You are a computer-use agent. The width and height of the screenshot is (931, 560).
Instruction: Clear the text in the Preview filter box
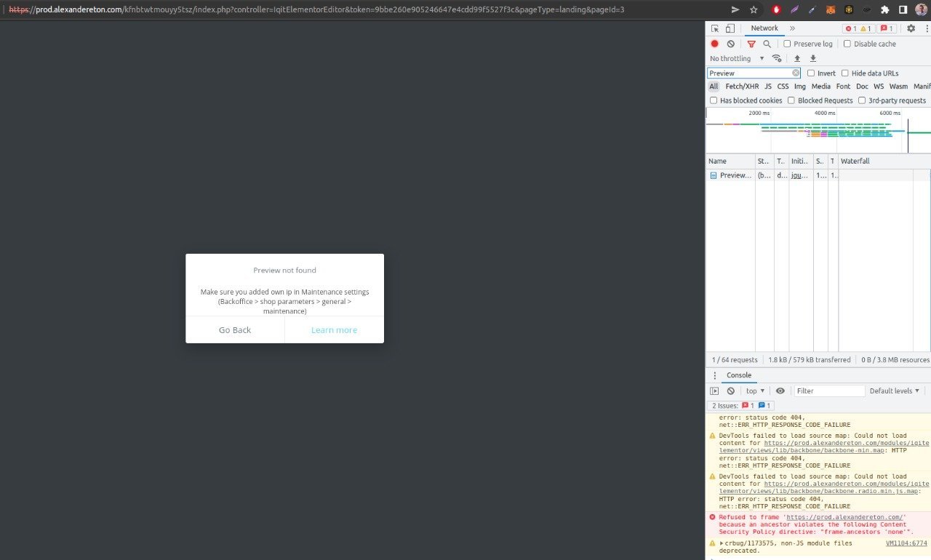[x=796, y=73]
